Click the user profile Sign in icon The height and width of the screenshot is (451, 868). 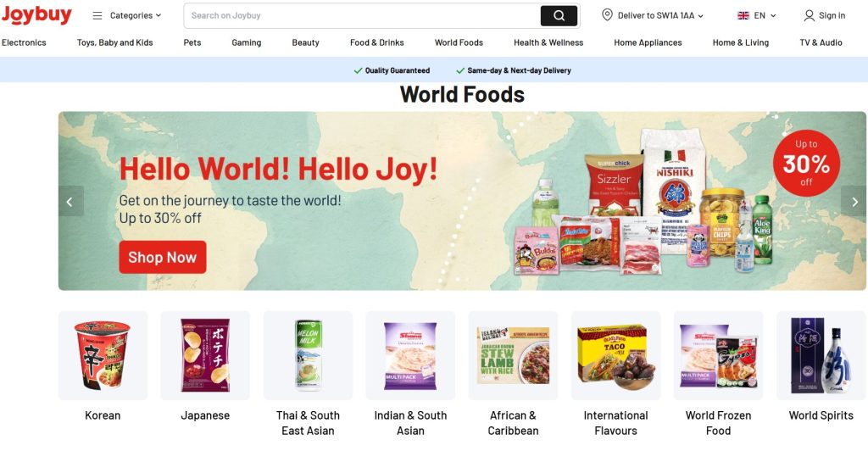[x=809, y=15]
